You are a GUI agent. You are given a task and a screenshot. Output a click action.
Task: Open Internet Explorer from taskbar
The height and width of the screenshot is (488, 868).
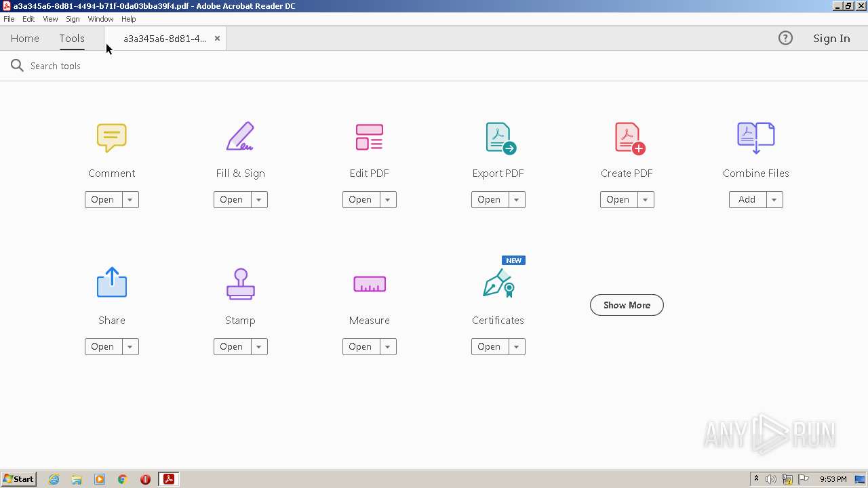(54, 479)
